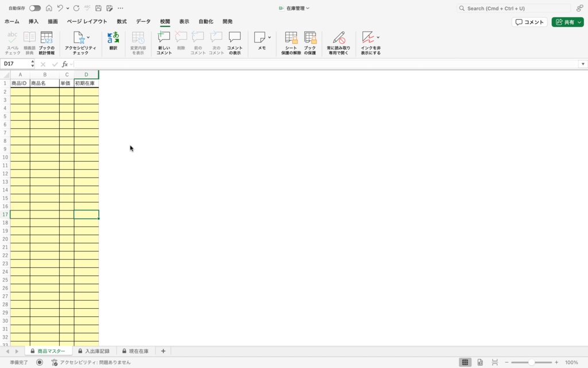
Task: Open the データ ribbon tab
Action: [x=143, y=21]
